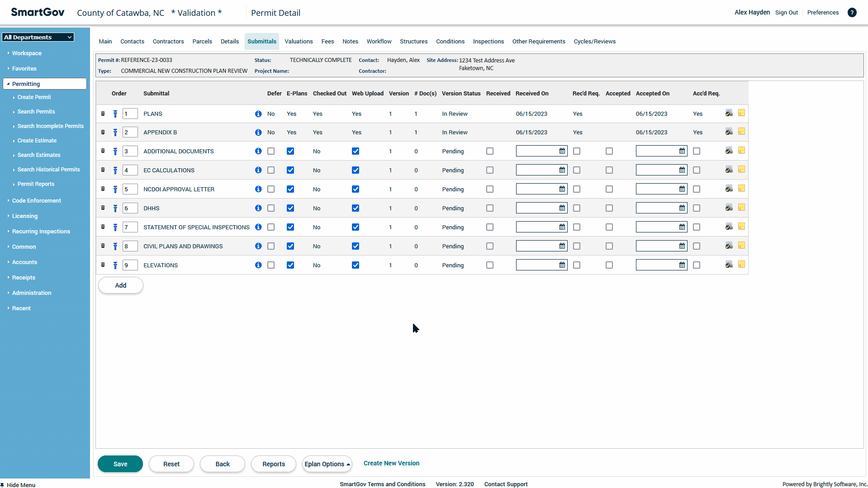Click the move-up arrow for APPENDIX B
Image resolution: width=868 pixels, height=488 pixels.
pyautogui.click(x=115, y=133)
